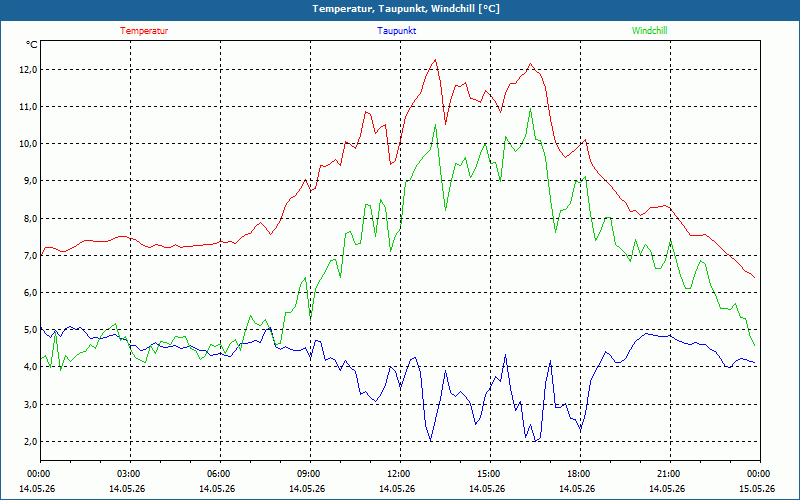Click the 7,0 y-axis value

pos(30,256)
